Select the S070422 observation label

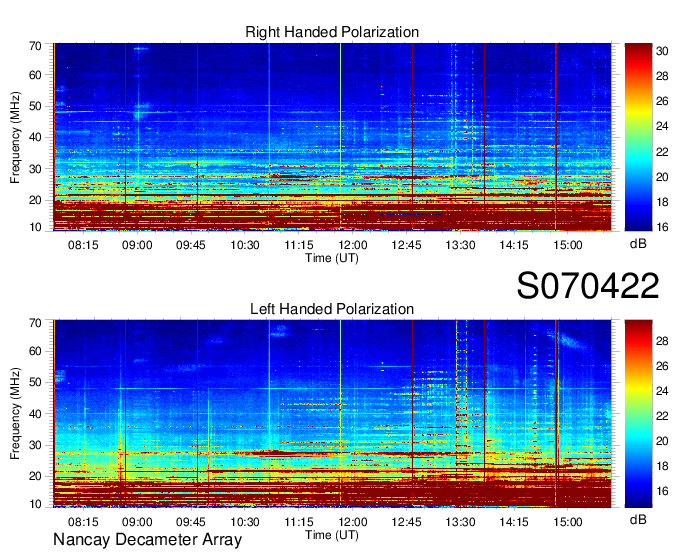[x=588, y=285]
